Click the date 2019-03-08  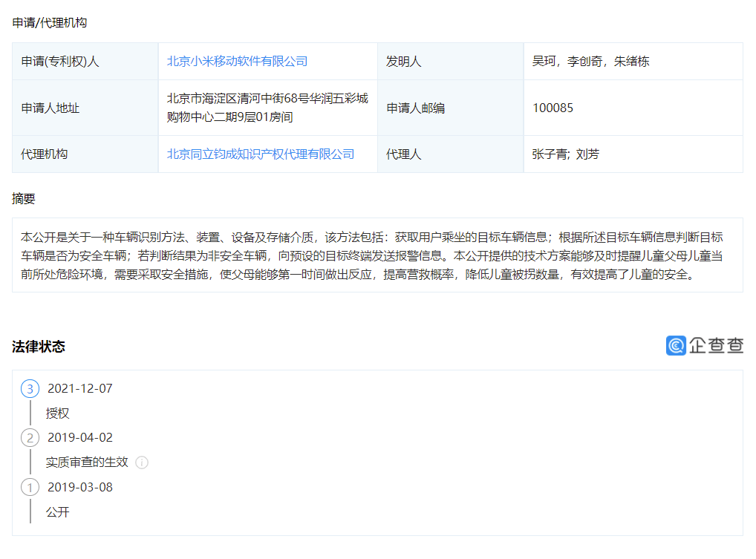pyautogui.click(x=80, y=487)
